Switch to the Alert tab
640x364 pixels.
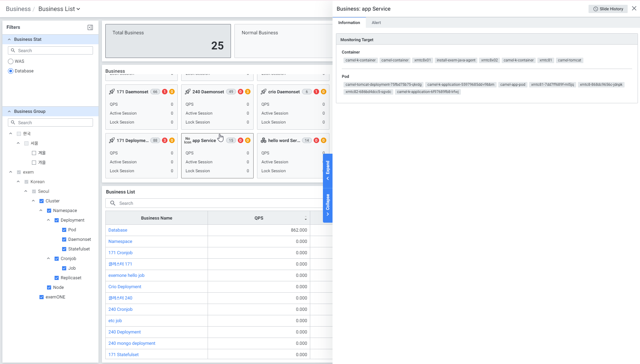[376, 23]
